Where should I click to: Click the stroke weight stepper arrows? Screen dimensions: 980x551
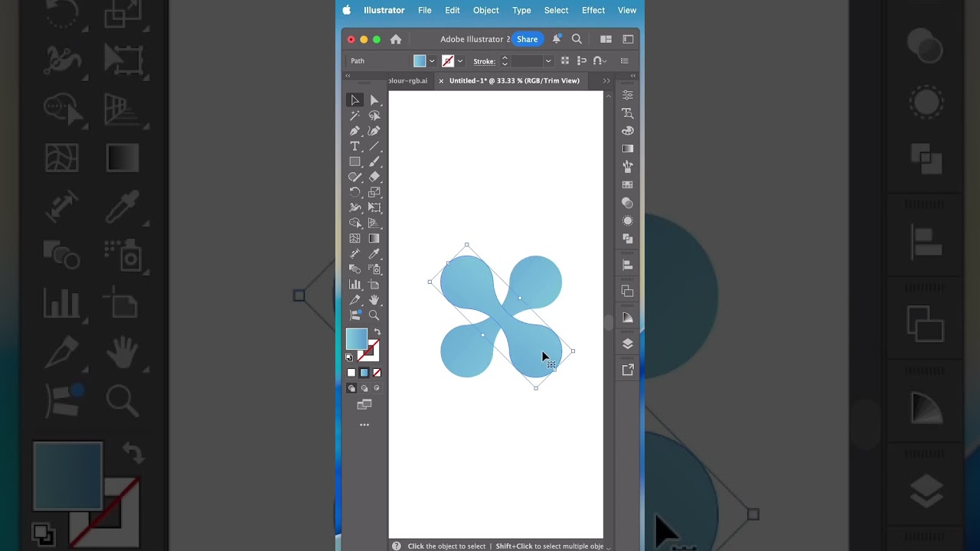coord(505,61)
